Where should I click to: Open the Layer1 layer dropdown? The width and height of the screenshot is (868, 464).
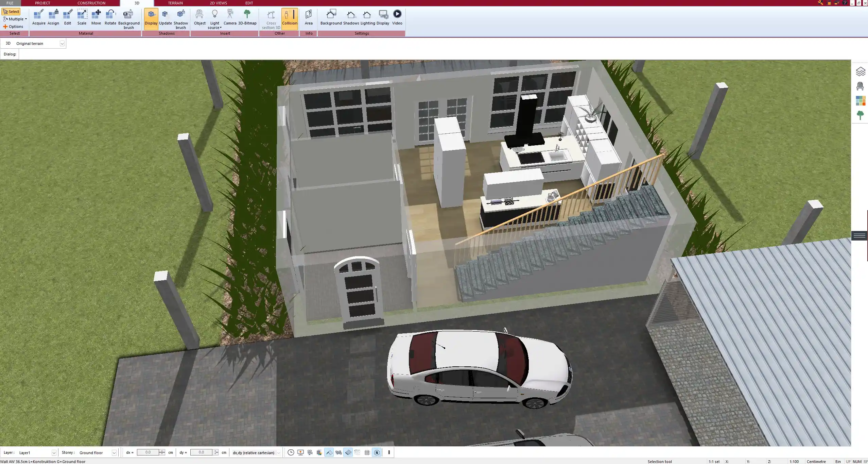(x=54, y=453)
